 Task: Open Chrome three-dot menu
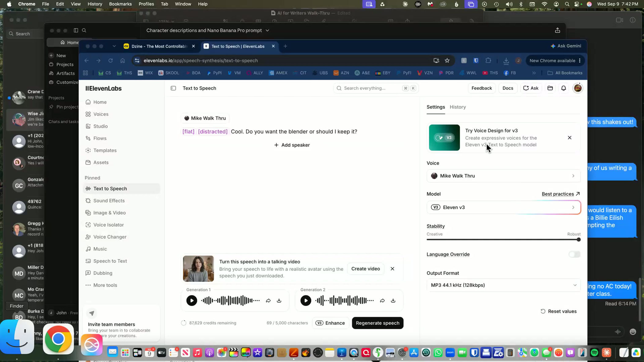point(579,60)
